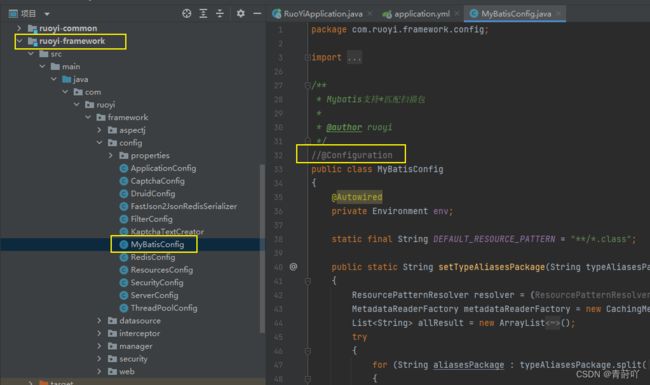Screen dimensions: 650x385
Task: Switch to RuoYiApplication.java tab
Action: [x=323, y=14]
